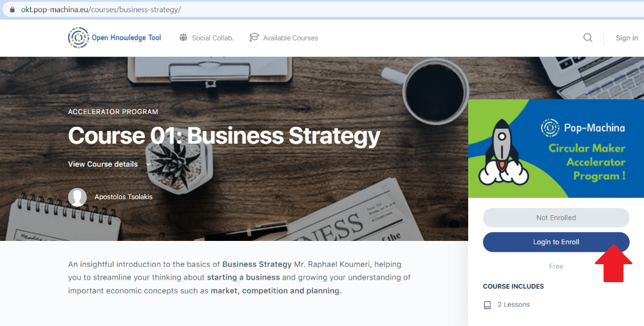Click the Open Knowledge Tool title text

126,38
